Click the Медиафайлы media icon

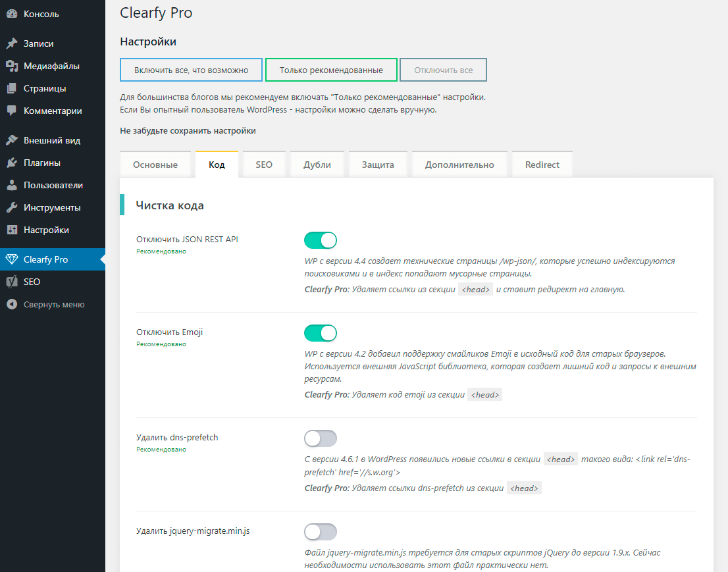tap(12, 66)
